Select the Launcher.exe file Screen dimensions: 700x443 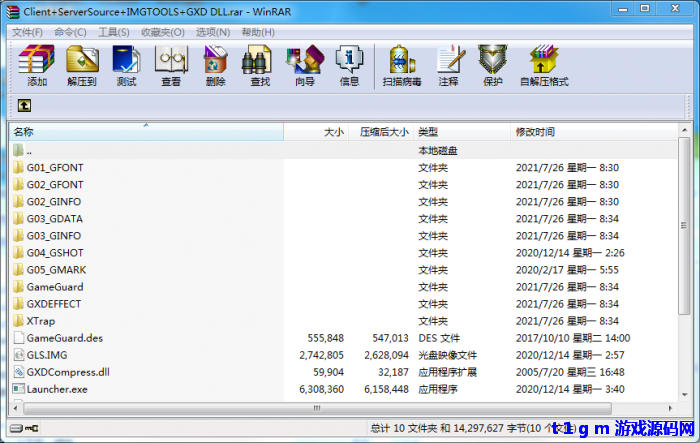57,389
